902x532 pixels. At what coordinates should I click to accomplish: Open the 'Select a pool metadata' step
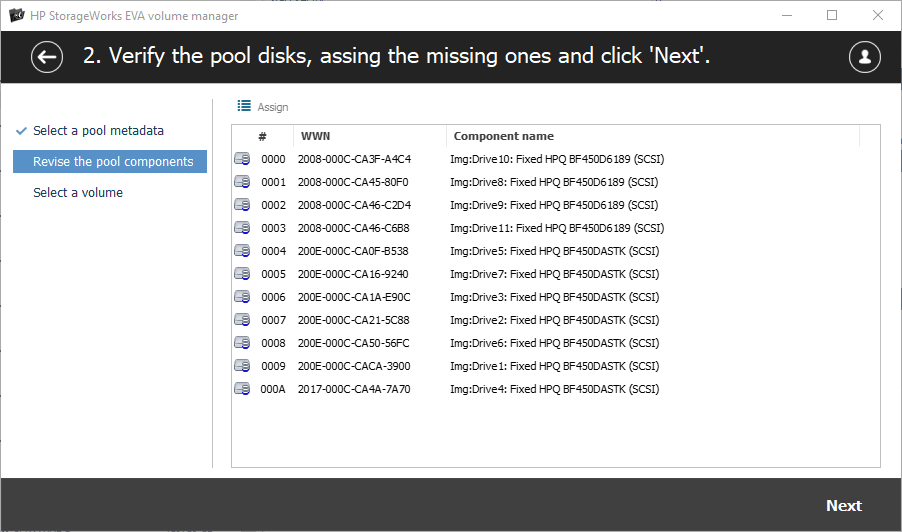click(98, 131)
